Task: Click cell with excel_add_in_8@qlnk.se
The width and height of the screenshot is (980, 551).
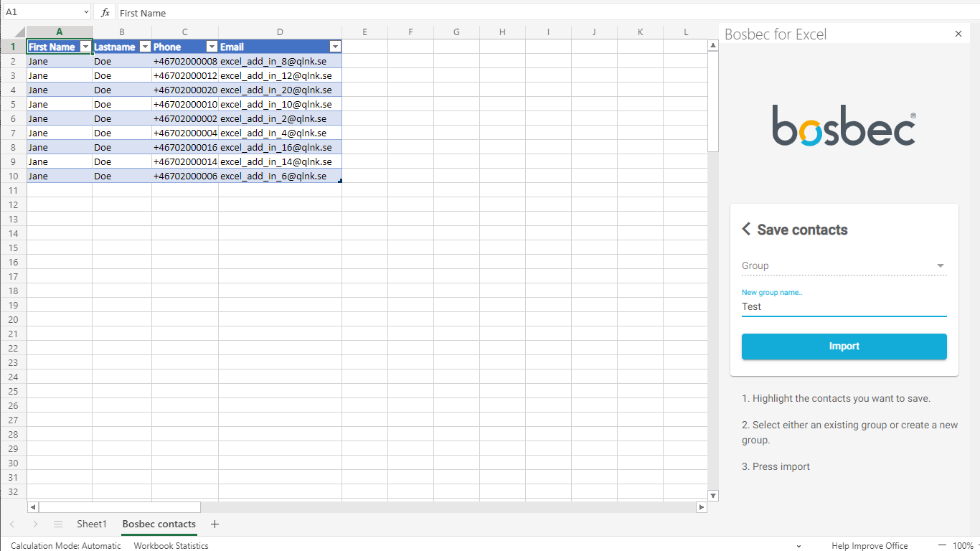Action: (x=280, y=61)
